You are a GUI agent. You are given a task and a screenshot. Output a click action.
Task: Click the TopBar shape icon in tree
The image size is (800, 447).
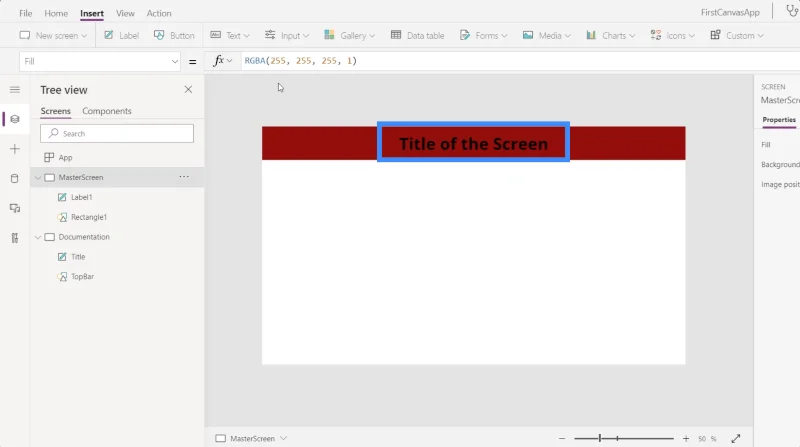[62, 277]
